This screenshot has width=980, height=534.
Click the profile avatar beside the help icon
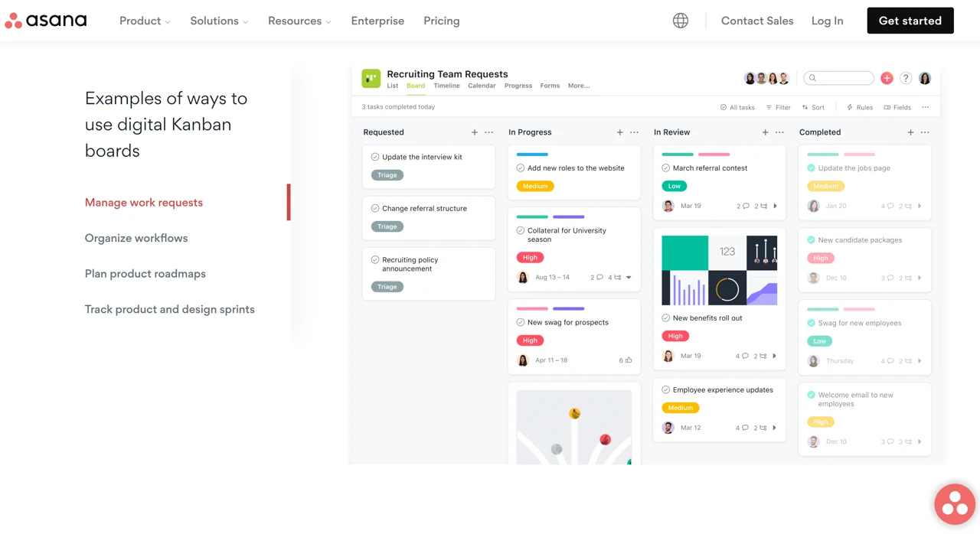(925, 78)
